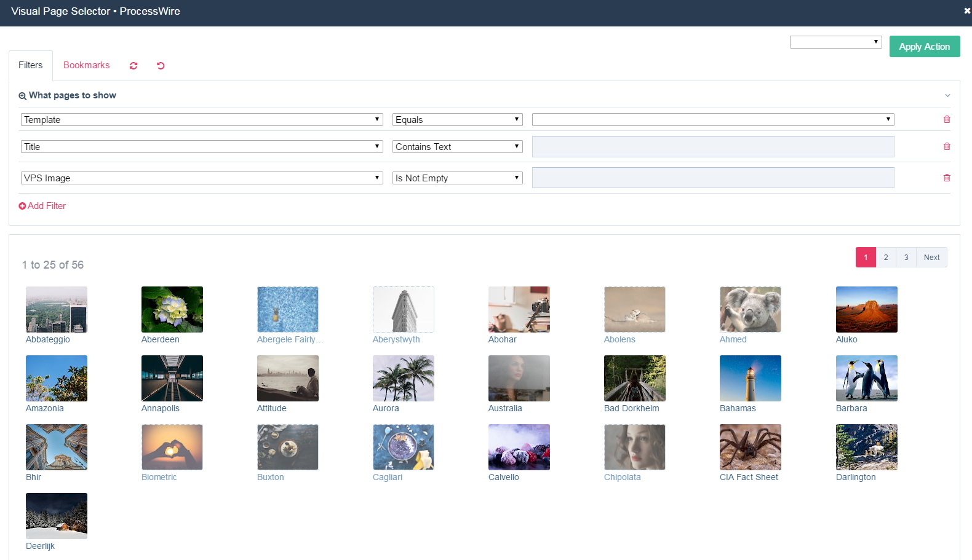This screenshot has height=560, width=972.
Task: Click the Biometric page title
Action: (x=159, y=477)
